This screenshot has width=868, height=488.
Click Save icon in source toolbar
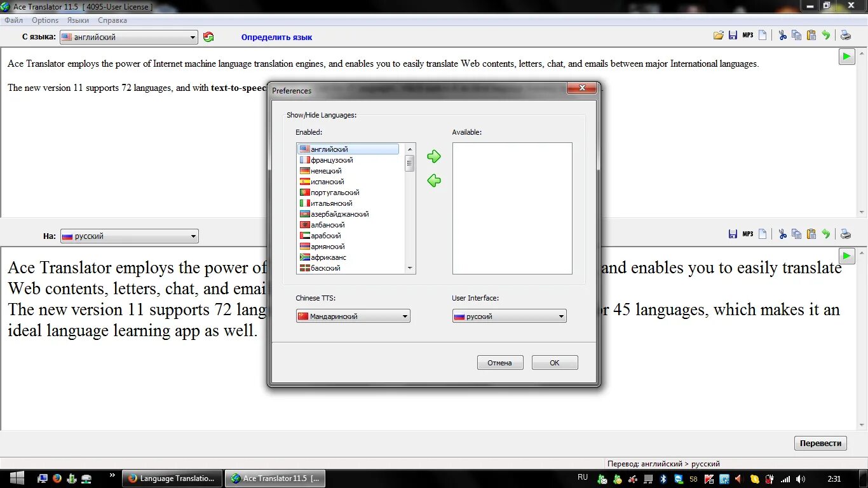tap(733, 36)
